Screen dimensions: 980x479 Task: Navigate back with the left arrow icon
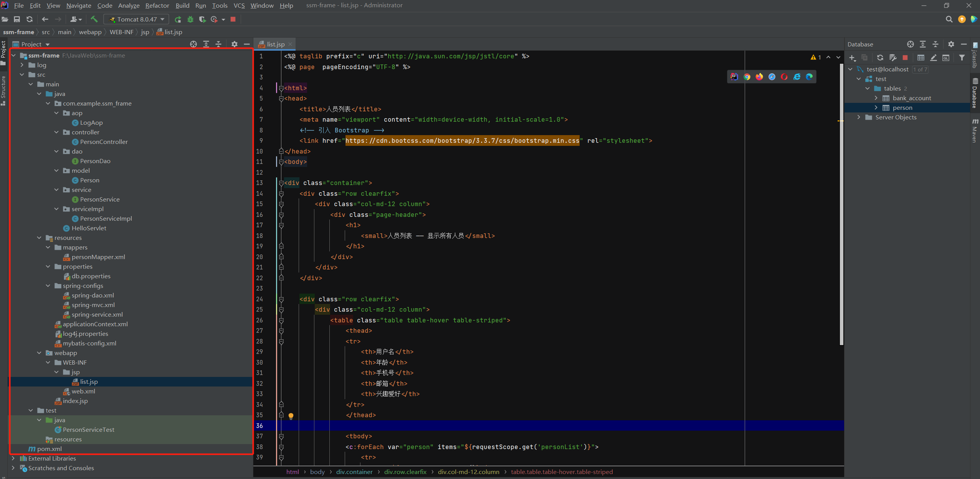(x=45, y=19)
